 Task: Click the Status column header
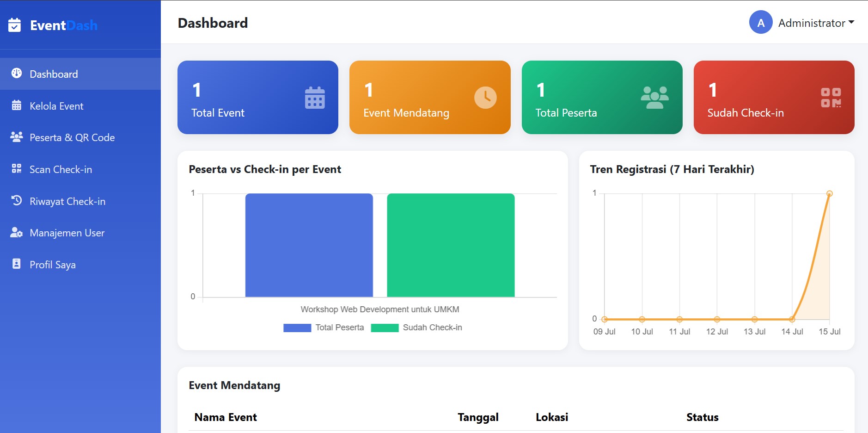703,417
